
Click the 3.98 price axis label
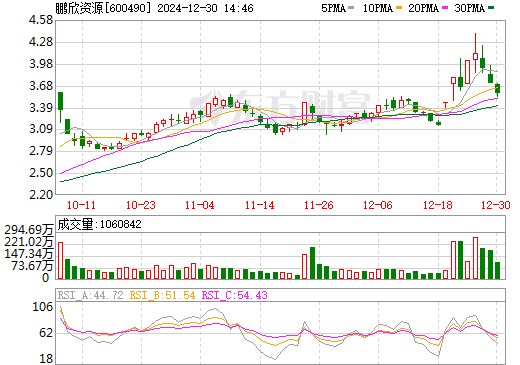(x=41, y=64)
